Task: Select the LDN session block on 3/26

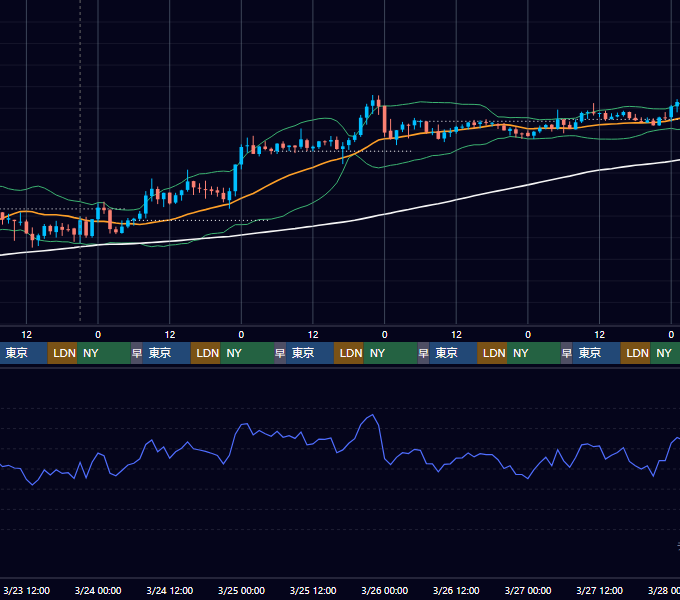Action: point(492,353)
